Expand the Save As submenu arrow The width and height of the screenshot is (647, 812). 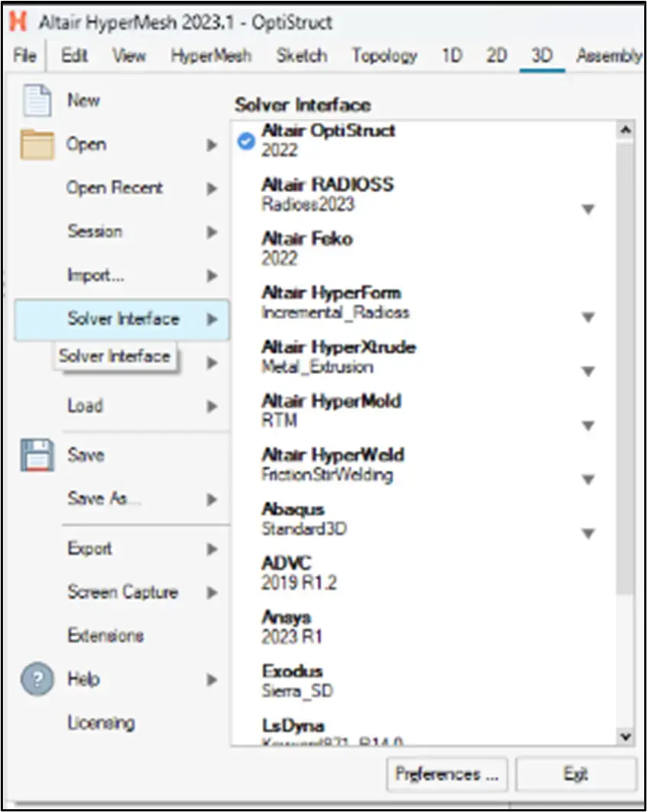(211, 499)
